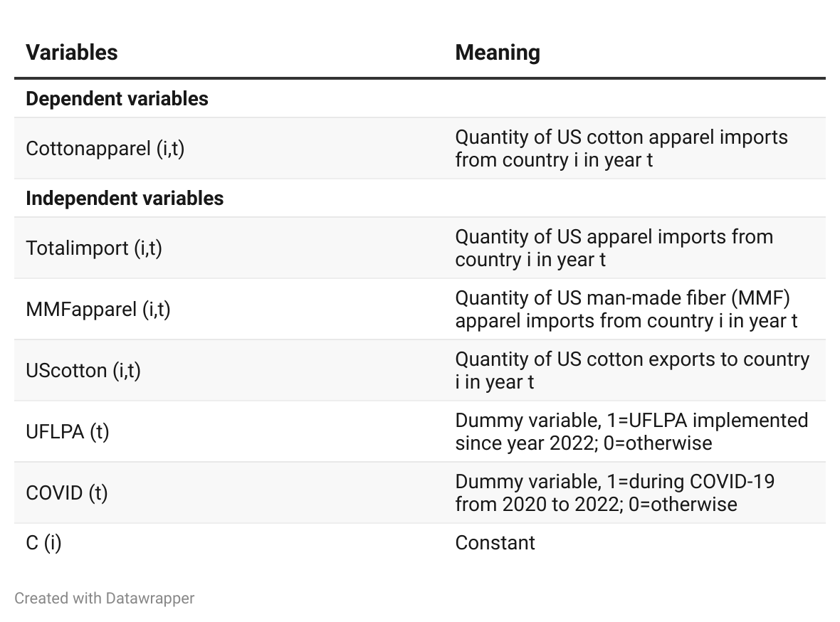Screen dimensions: 840x622
Task: Click the man-made fiber apparel description
Action: click(626, 309)
